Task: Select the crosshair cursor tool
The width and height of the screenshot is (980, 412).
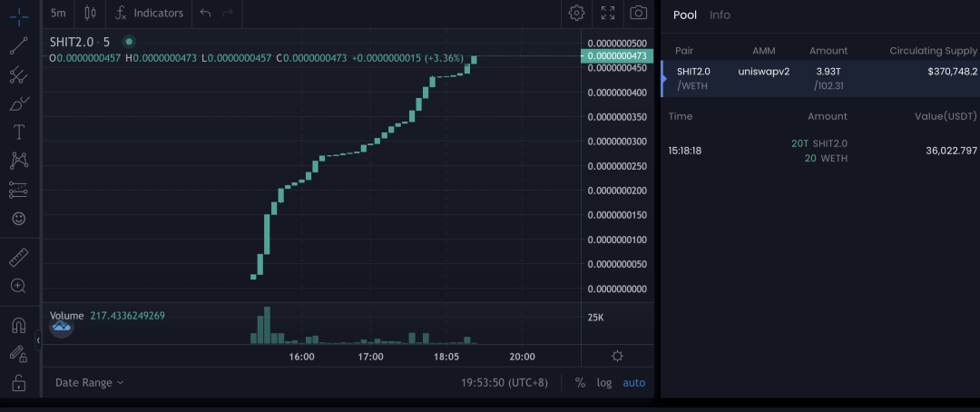Action: 18,16
